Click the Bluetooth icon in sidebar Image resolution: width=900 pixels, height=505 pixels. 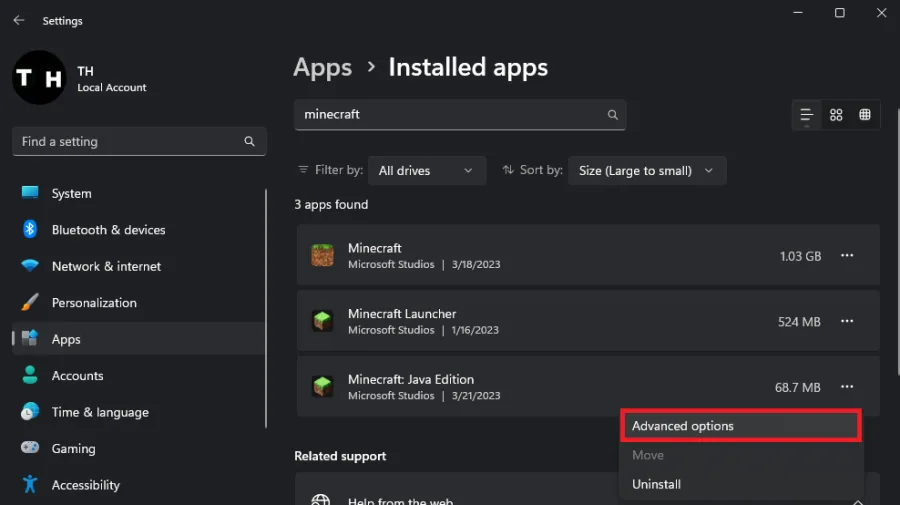click(30, 229)
